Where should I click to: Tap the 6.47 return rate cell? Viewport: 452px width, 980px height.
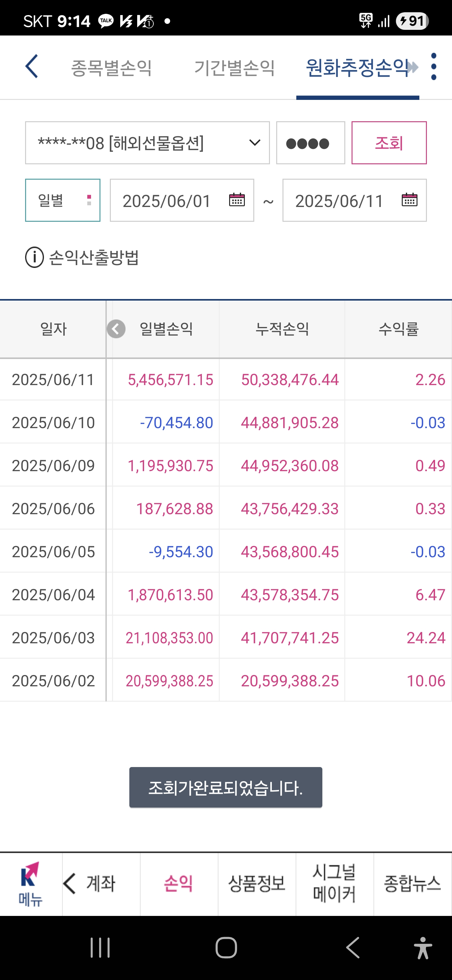398,595
